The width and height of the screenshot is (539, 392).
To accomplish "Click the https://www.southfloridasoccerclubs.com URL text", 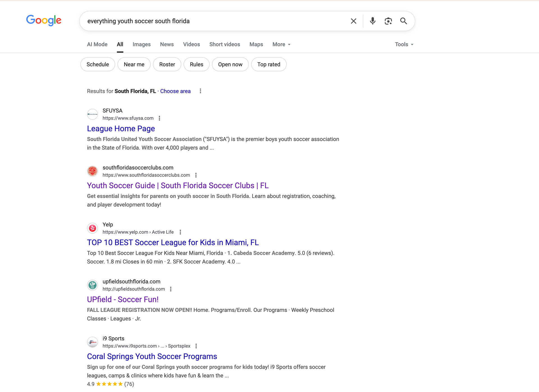I will [146, 175].
